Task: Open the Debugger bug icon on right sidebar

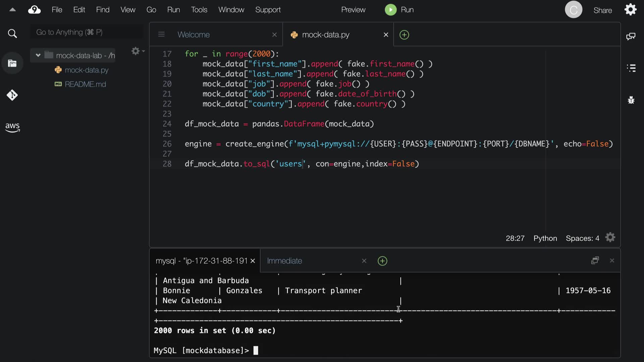Action: [631, 100]
